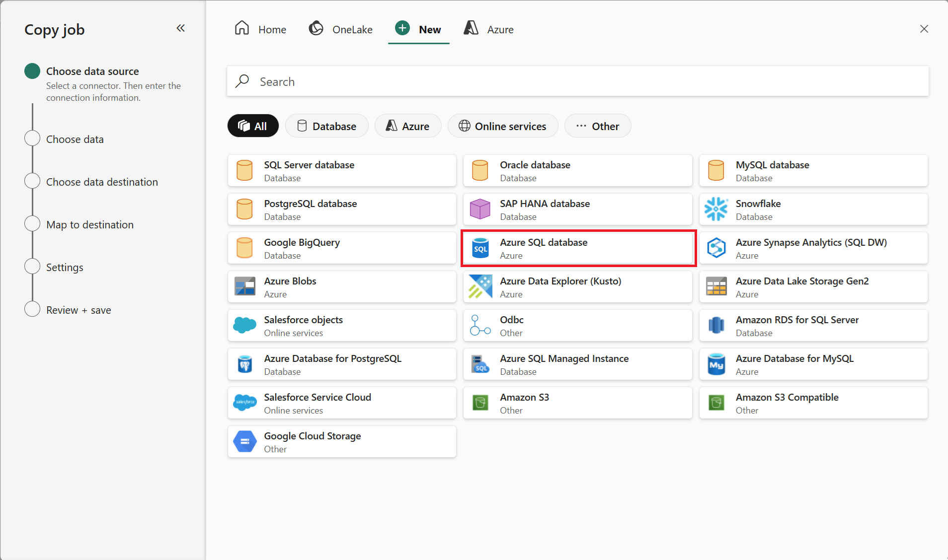Screen dimensions: 948x560
Task: Click the Azure SQL Managed Instance icon
Action: (480, 364)
